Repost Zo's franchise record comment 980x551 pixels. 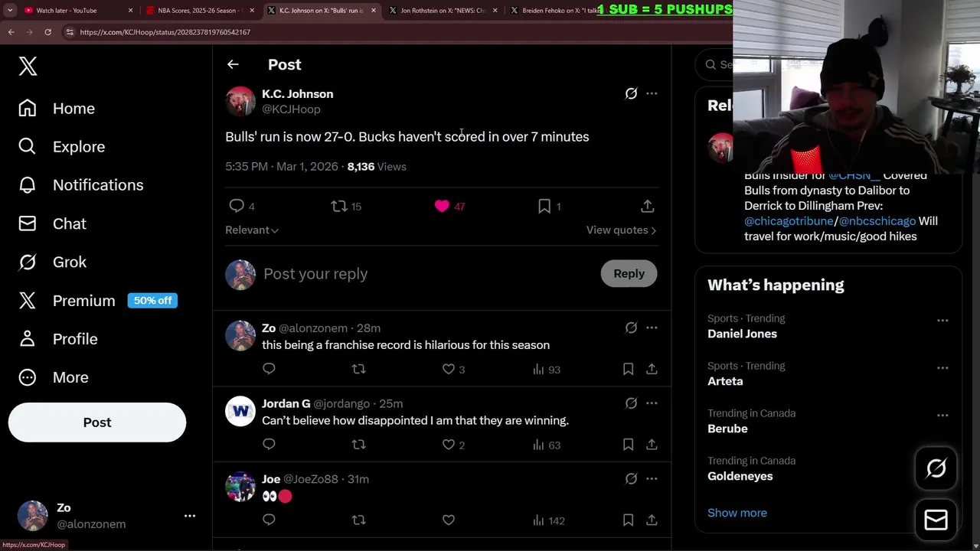click(358, 369)
